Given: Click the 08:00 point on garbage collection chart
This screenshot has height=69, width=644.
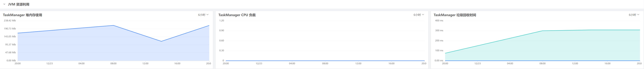Looking at the screenshot, I should pyautogui.click(x=543, y=31).
